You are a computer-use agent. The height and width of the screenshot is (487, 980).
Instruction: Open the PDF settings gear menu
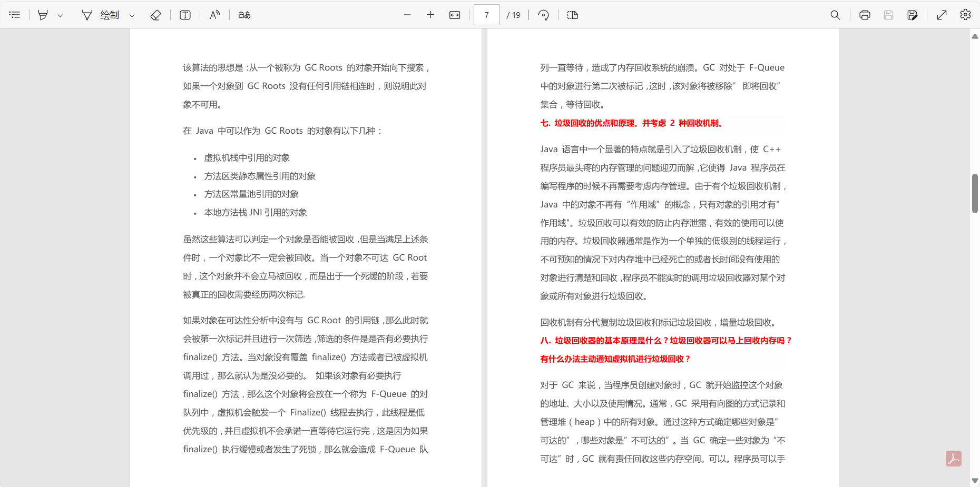(966, 15)
